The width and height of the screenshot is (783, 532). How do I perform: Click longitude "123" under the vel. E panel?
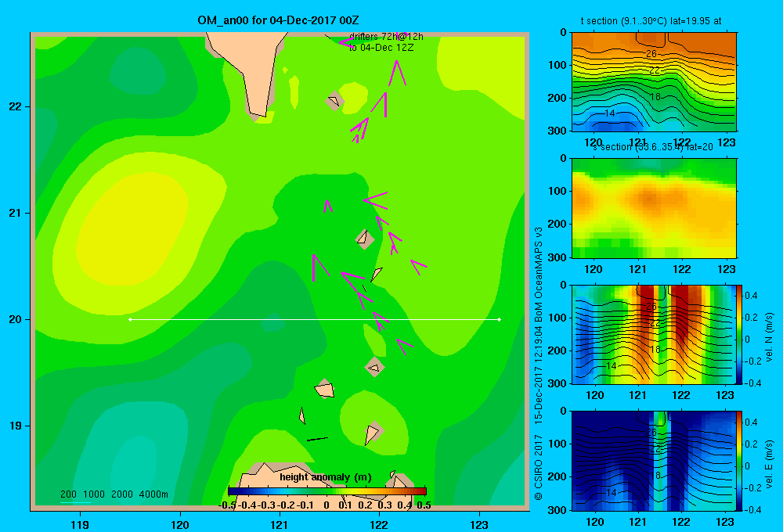725,522
